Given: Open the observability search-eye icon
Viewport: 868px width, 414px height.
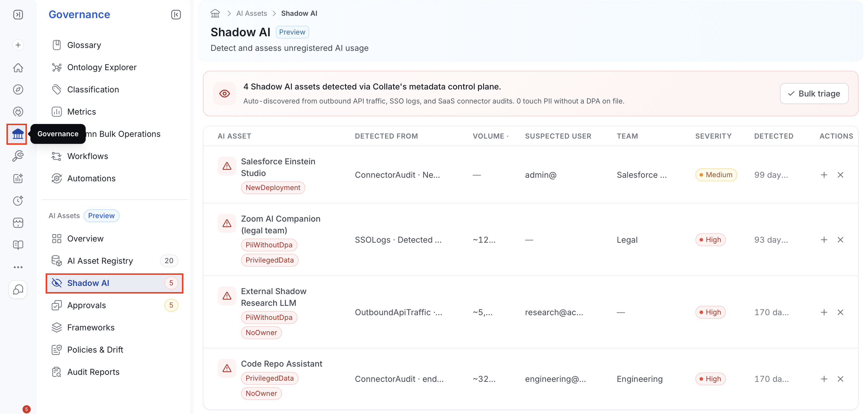Looking at the screenshot, I should click(18, 156).
